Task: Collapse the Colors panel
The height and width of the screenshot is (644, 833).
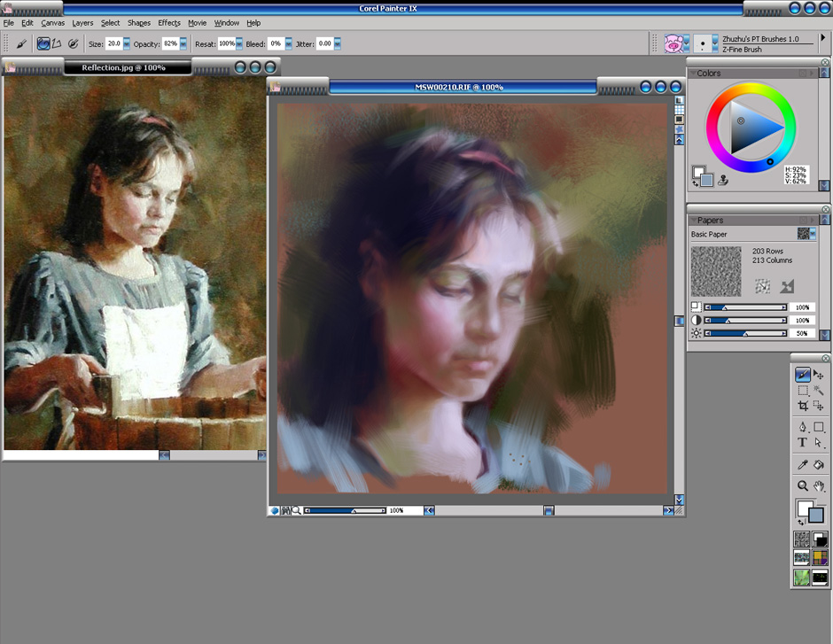Action: 693,73
